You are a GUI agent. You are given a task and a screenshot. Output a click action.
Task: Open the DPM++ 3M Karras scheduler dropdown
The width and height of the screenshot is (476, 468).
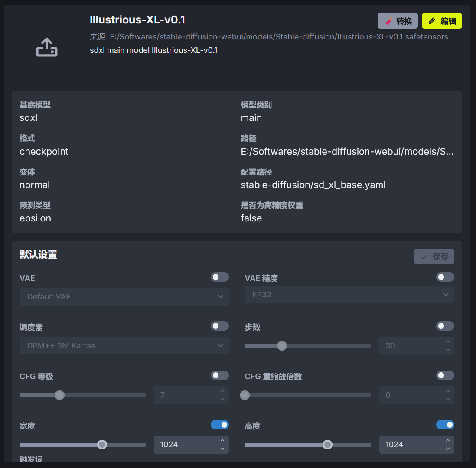point(124,346)
